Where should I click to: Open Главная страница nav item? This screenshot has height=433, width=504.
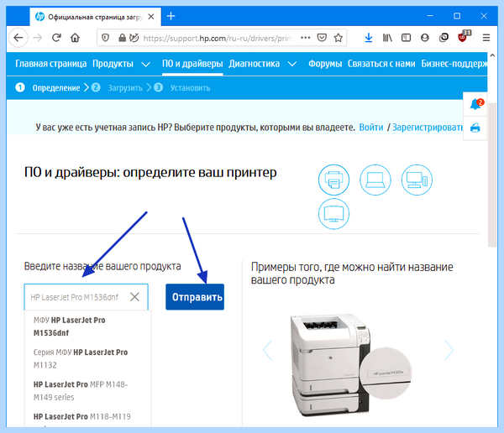(50, 64)
